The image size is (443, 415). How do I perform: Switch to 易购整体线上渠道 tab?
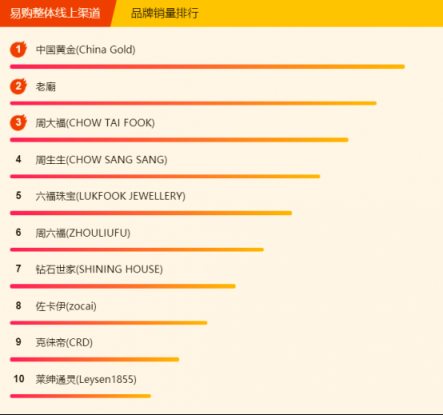pyautogui.click(x=55, y=13)
